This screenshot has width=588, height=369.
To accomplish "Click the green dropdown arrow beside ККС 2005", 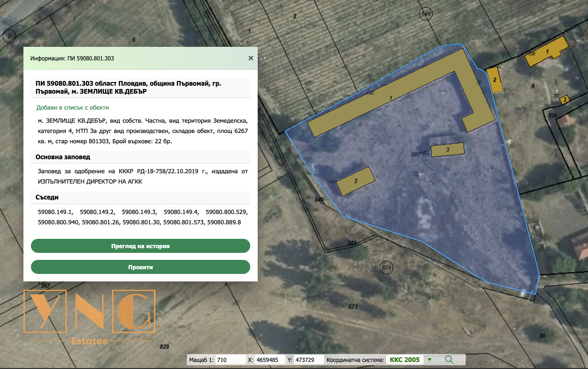I will [x=429, y=360].
